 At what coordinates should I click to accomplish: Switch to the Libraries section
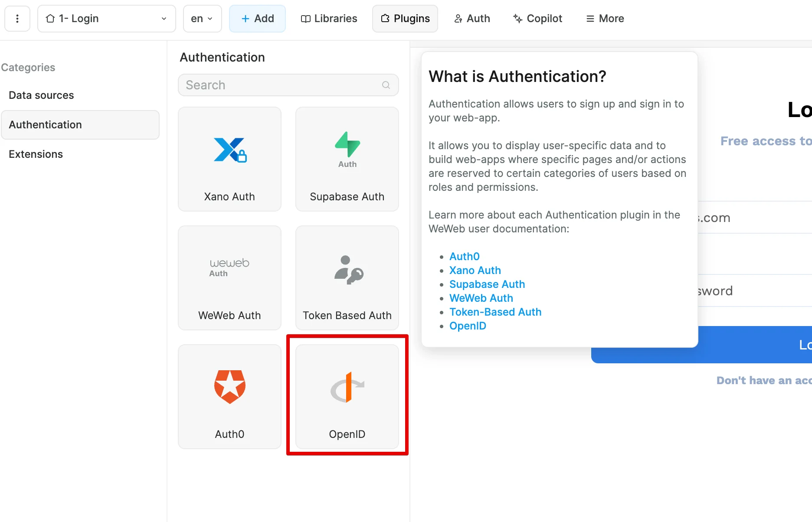coord(329,18)
